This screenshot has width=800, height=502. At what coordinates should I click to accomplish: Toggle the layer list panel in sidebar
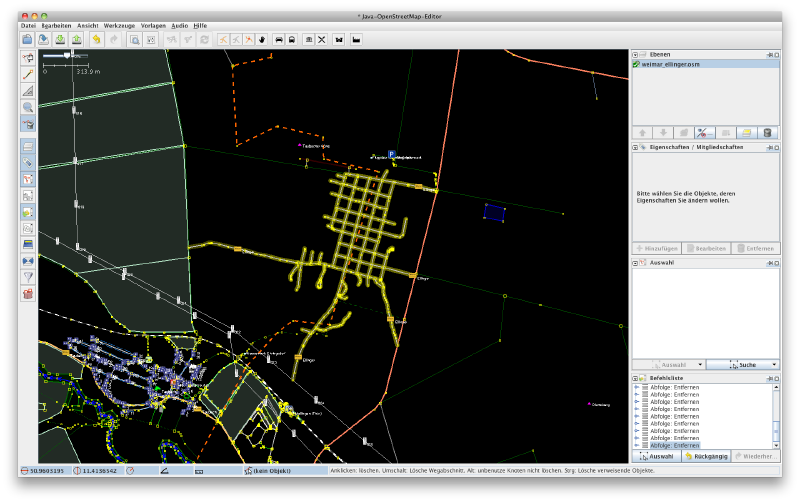pyautogui.click(x=28, y=146)
